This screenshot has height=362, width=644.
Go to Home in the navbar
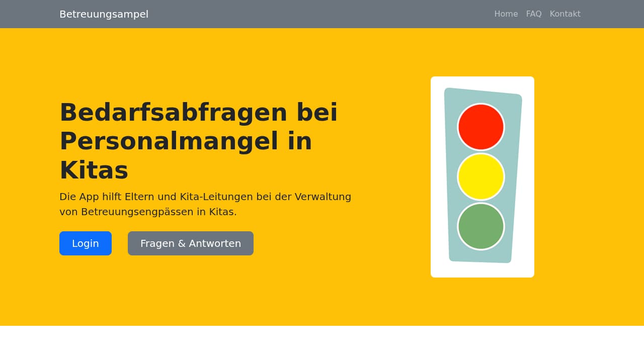point(506,14)
